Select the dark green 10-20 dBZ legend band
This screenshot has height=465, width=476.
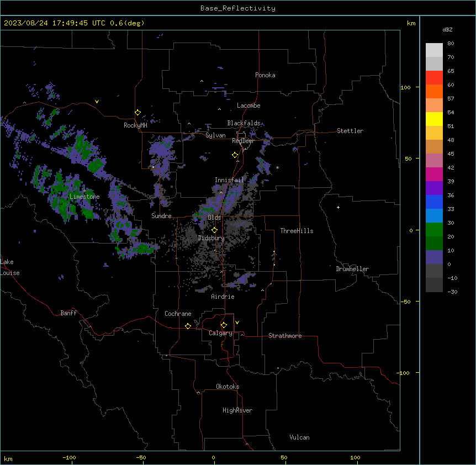tap(434, 244)
